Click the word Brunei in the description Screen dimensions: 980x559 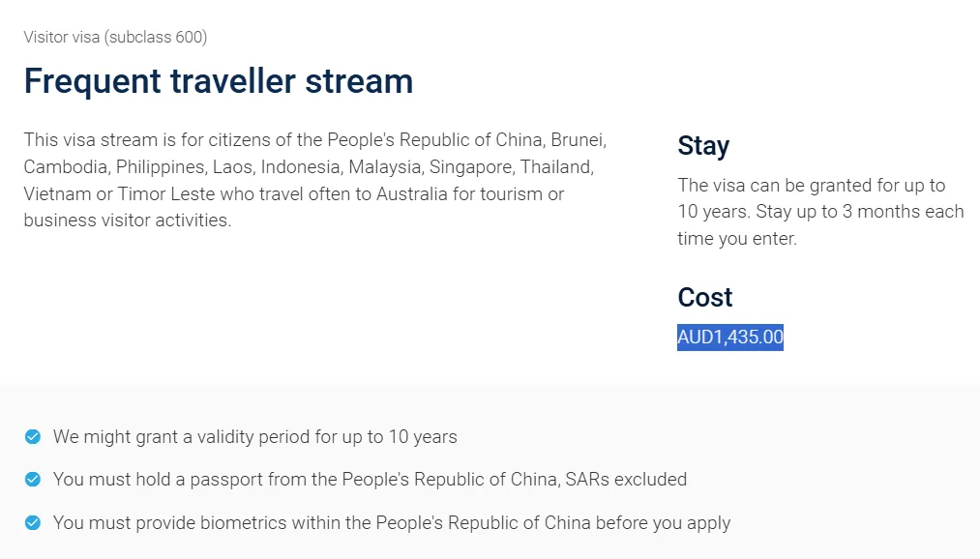tap(577, 140)
